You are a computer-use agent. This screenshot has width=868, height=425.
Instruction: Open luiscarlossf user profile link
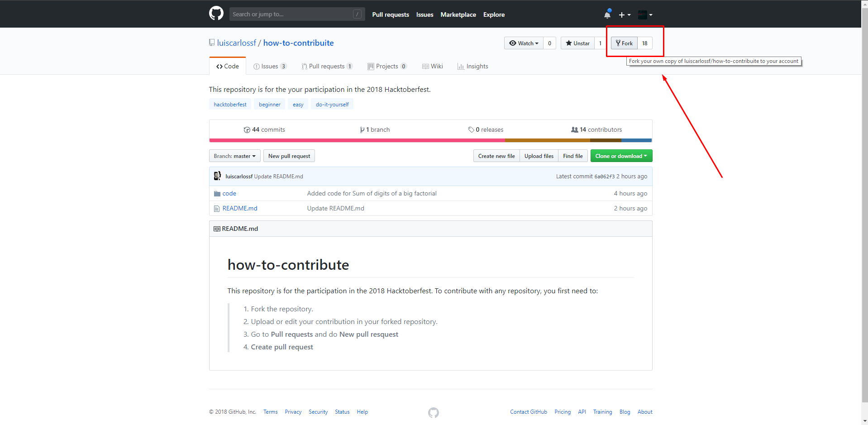[237, 43]
